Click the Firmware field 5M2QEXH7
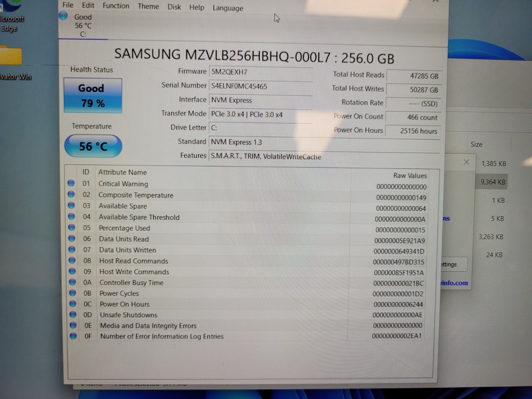Screen dimensions: 532x399 261,72
